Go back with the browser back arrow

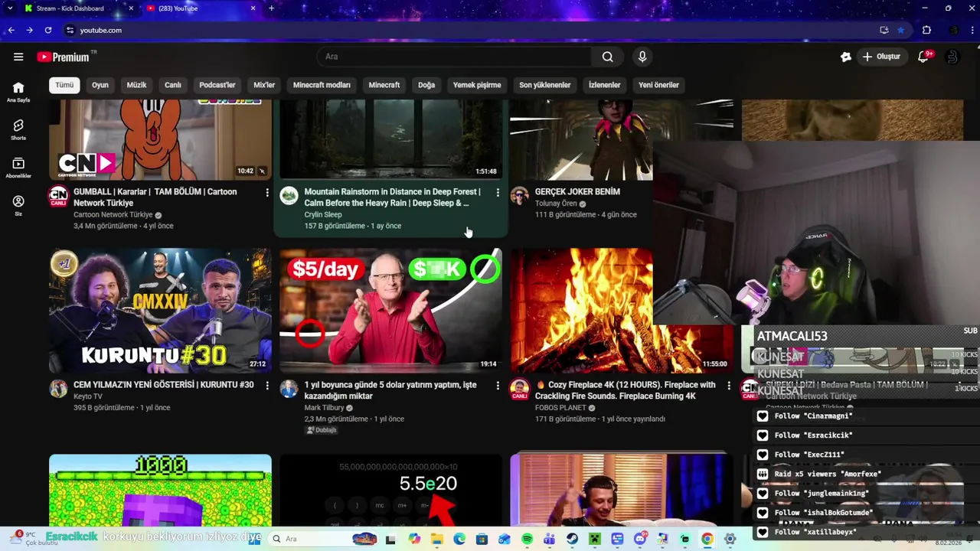point(11,30)
